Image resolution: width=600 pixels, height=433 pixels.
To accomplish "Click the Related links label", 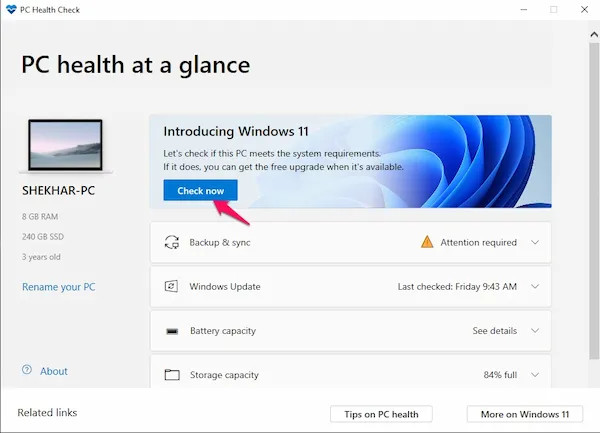I will click(x=47, y=412).
